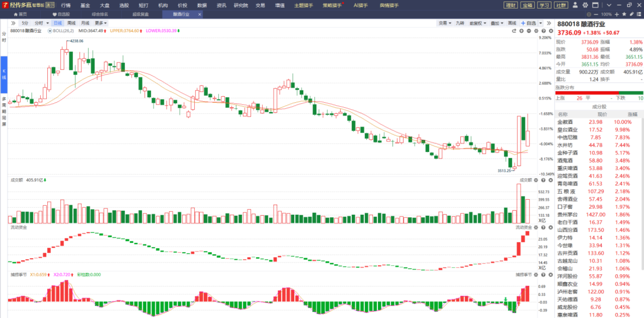Viewport: 644px width, 318px height.
Task: Click the star favorite icon near zoom controls
Action: (x=624, y=14)
